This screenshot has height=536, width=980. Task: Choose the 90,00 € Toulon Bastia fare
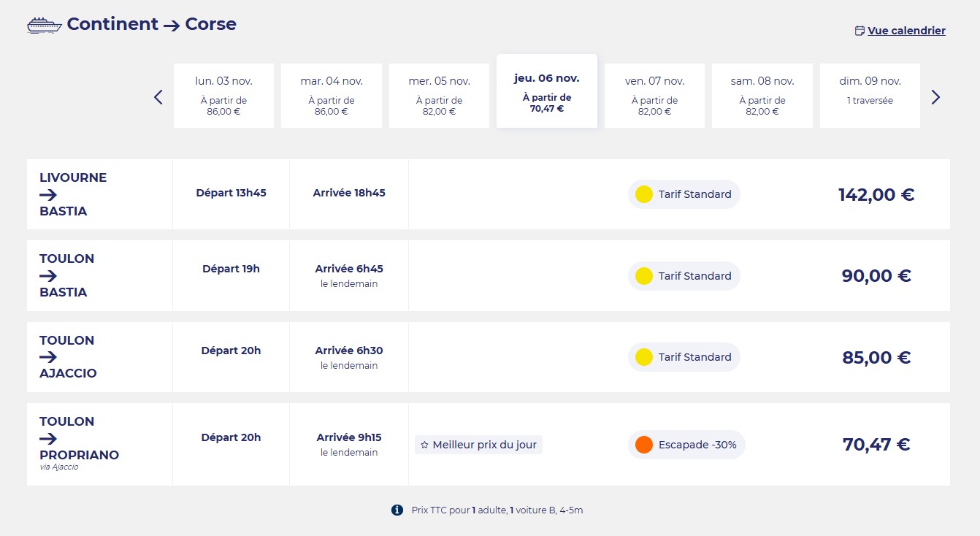tap(876, 276)
